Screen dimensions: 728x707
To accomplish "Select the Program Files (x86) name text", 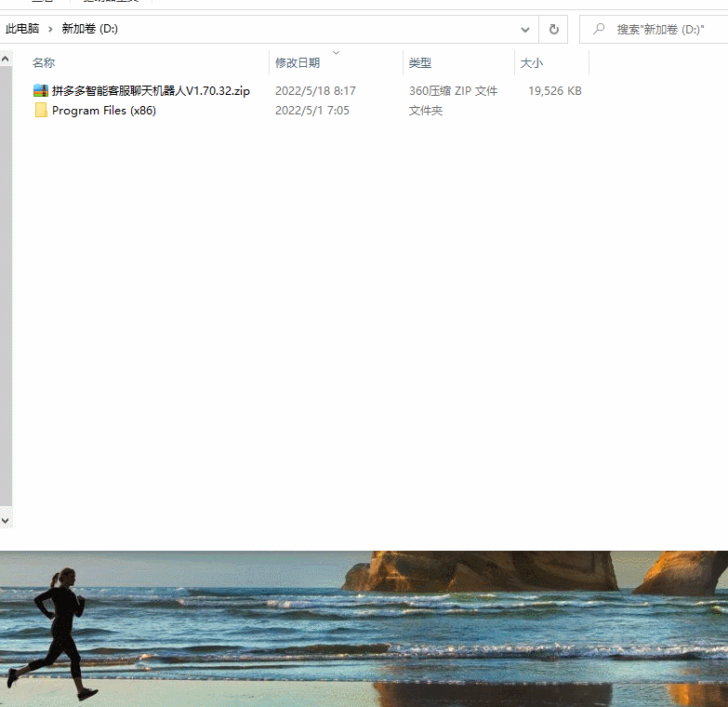I will 104,111.
